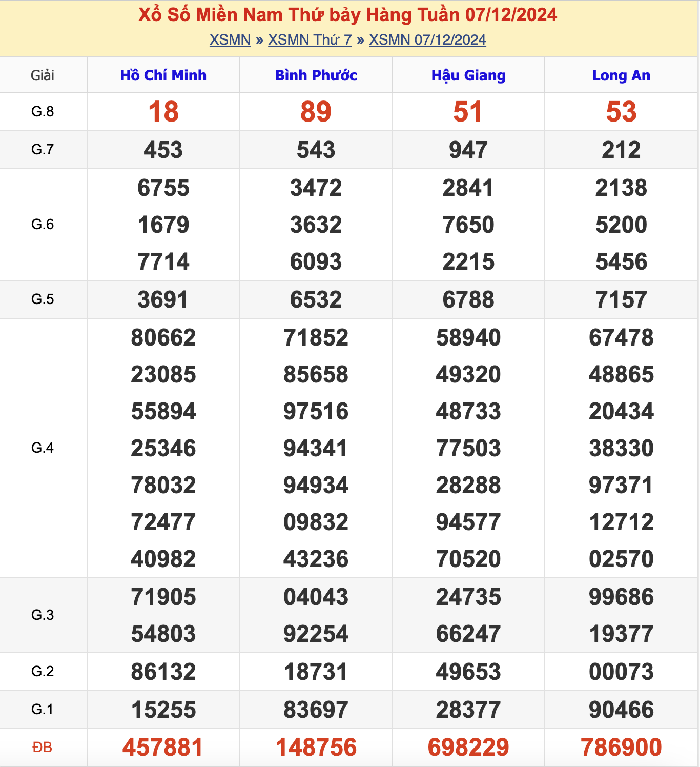The image size is (700, 767).
Task: Click the G.1 row label
Action: pos(43,710)
